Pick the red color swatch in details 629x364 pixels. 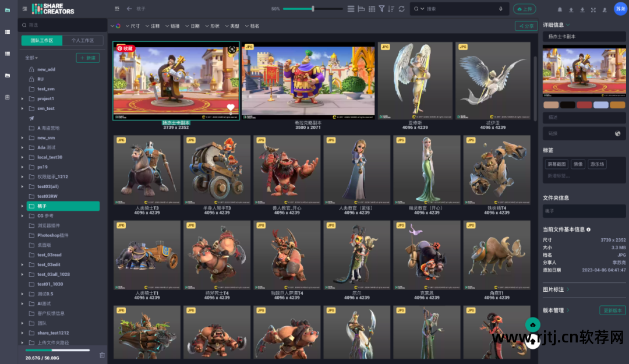click(x=584, y=105)
